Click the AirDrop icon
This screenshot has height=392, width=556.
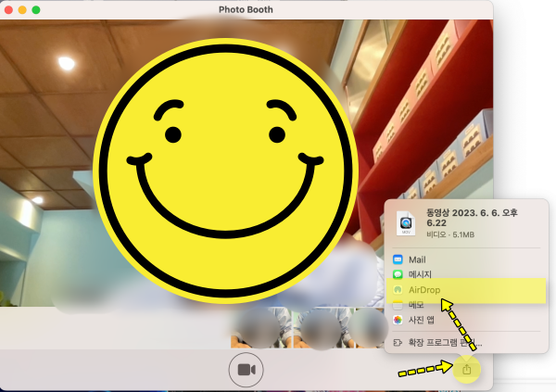coord(398,290)
